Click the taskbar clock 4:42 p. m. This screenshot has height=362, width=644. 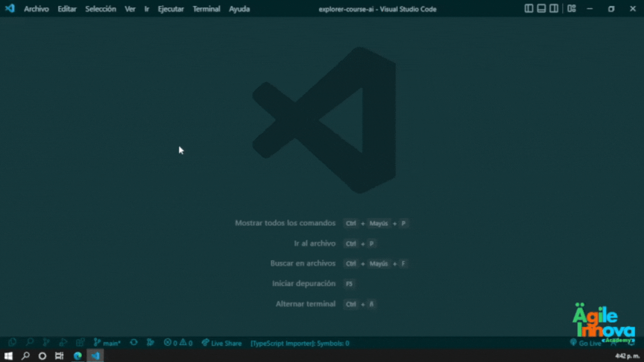click(627, 356)
